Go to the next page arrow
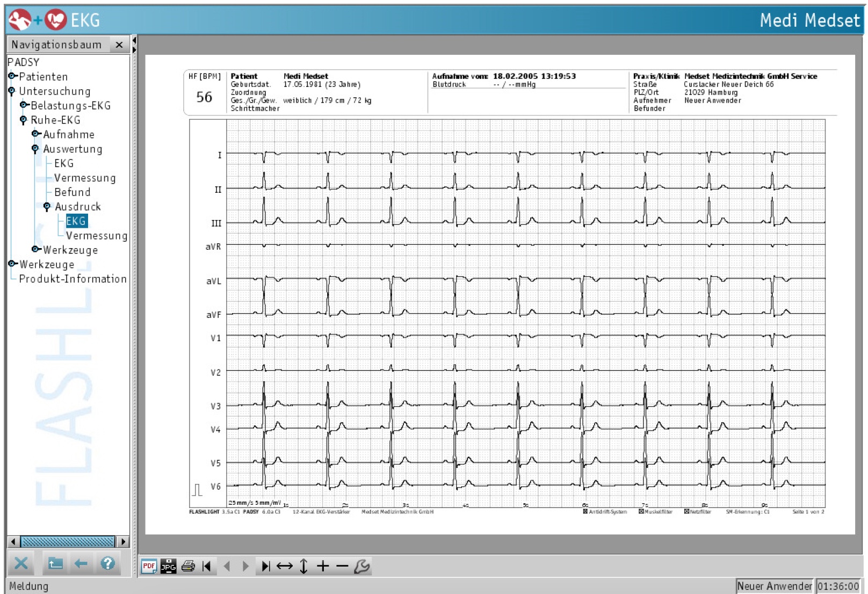The height and width of the screenshot is (594, 868). pos(245,566)
